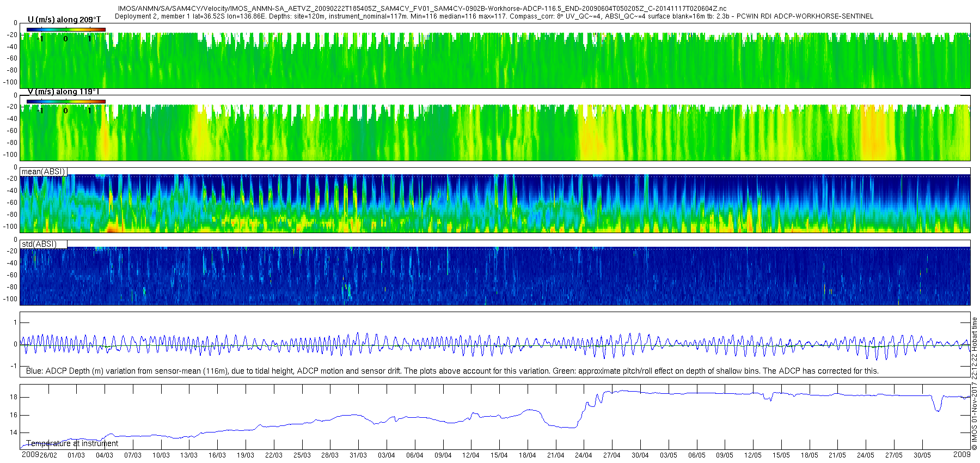Click the 26/02 date tick label
This screenshot has height=463, width=980.
pyautogui.click(x=48, y=455)
